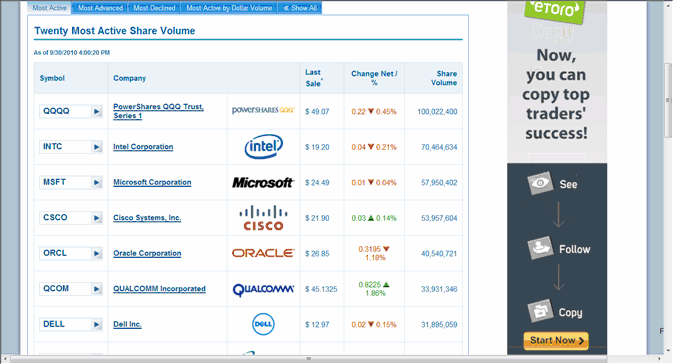Click the $ 49.07 last sale price
Screen dimensions: 673x364
[317, 112]
